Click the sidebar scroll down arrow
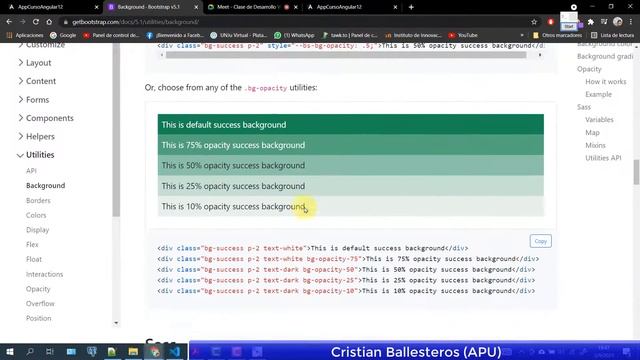Viewport: 640px width, 360px height. pyautogui.click(x=116, y=323)
